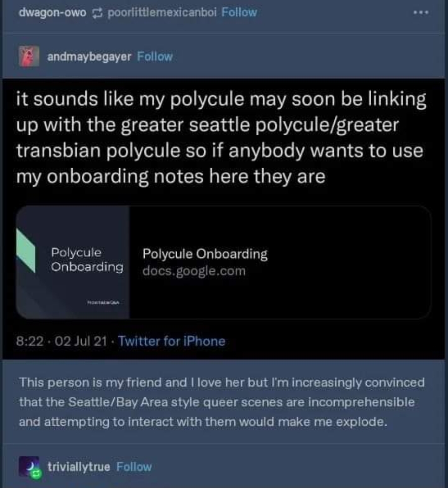The width and height of the screenshot is (448, 488).
Task: Follow poorlittlemexicanboi
Action: click(x=239, y=12)
